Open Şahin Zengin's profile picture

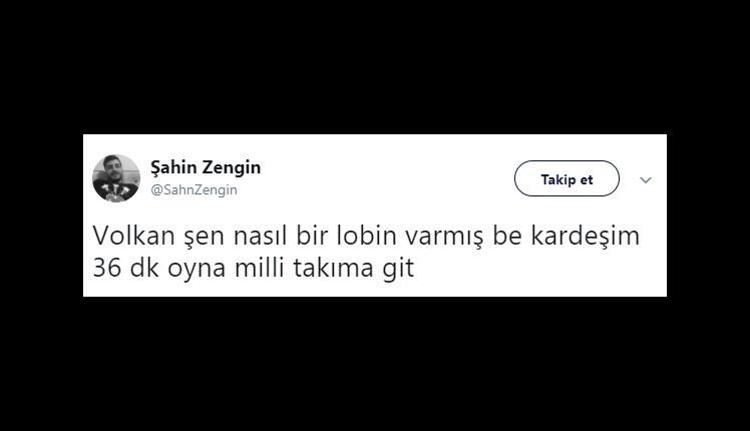click(x=116, y=178)
